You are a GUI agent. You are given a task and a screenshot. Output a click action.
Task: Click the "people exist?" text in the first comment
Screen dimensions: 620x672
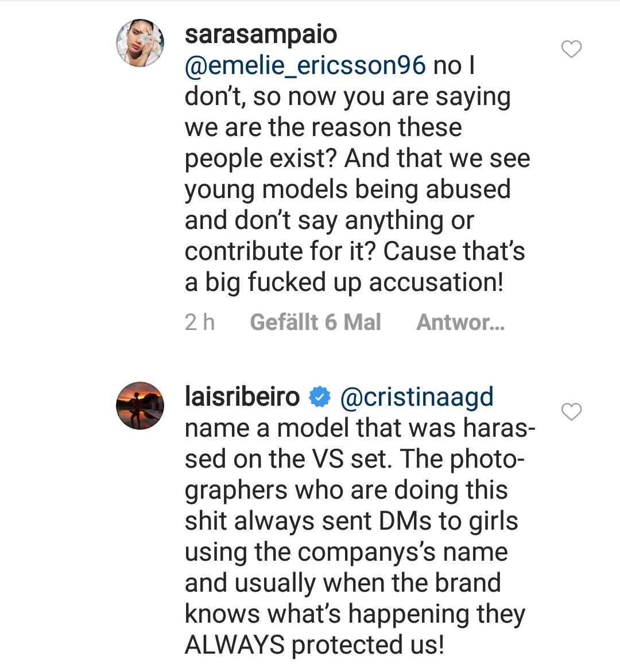(x=260, y=158)
